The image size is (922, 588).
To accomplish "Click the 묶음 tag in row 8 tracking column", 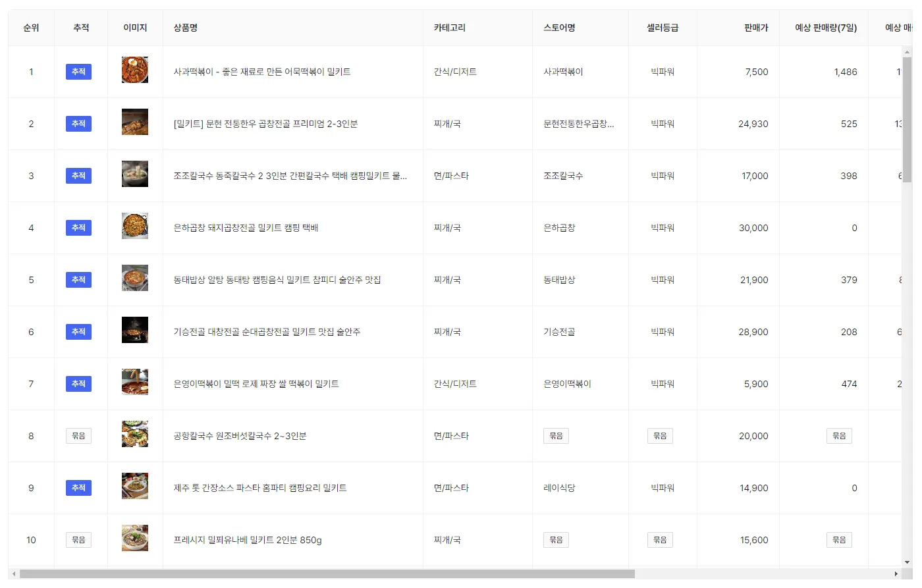I will tap(78, 436).
